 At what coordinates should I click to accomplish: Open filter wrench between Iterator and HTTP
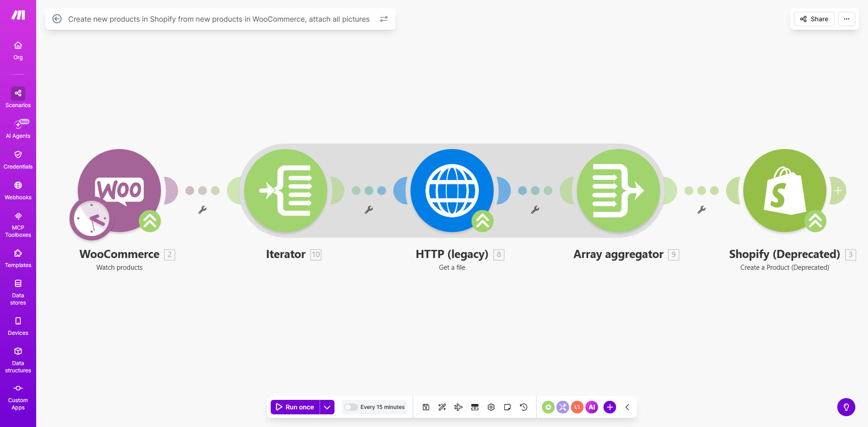pos(369,210)
